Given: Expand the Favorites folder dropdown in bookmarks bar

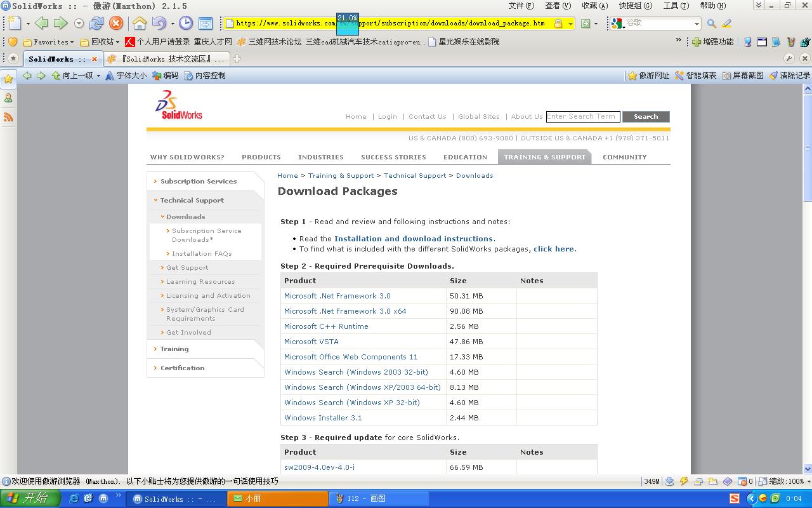Looking at the screenshot, I should coord(72,43).
